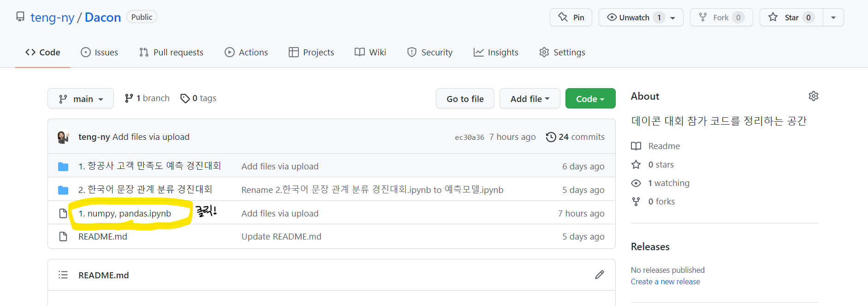This screenshot has height=306, width=868.
Task: Open the 항공사 row's Add files via upload commit
Action: 280,167
